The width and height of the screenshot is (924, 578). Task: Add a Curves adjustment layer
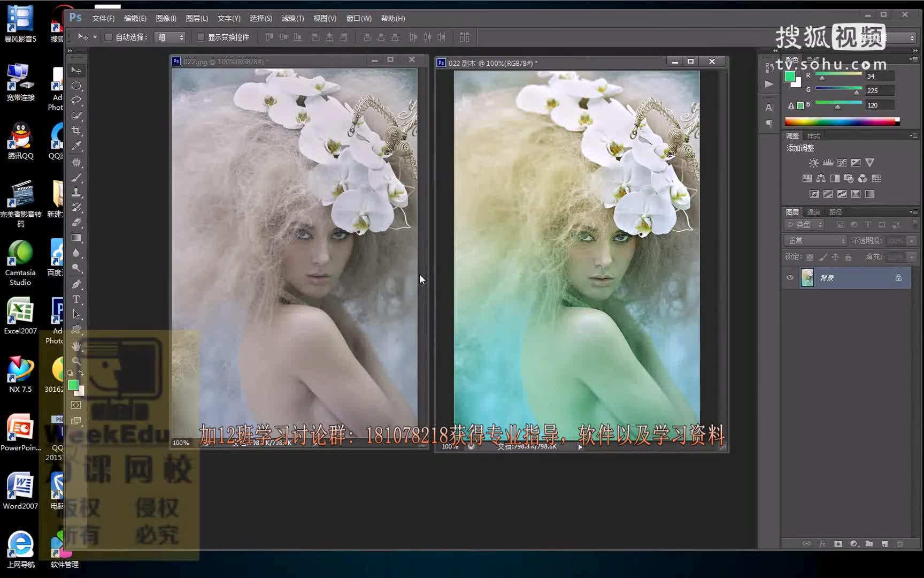coord(842,163)
